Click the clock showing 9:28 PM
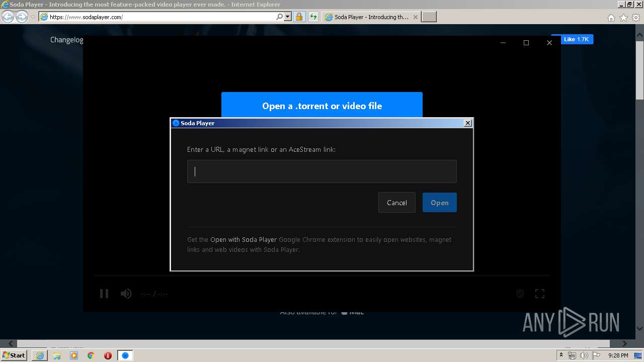 pos(618,355)
